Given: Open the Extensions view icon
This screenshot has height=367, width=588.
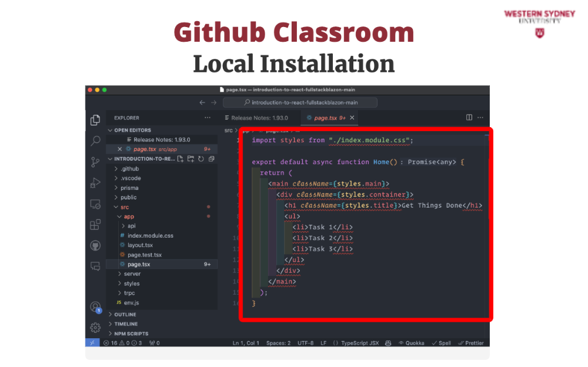Looking at the screenshot, I should tap(95, 225).
